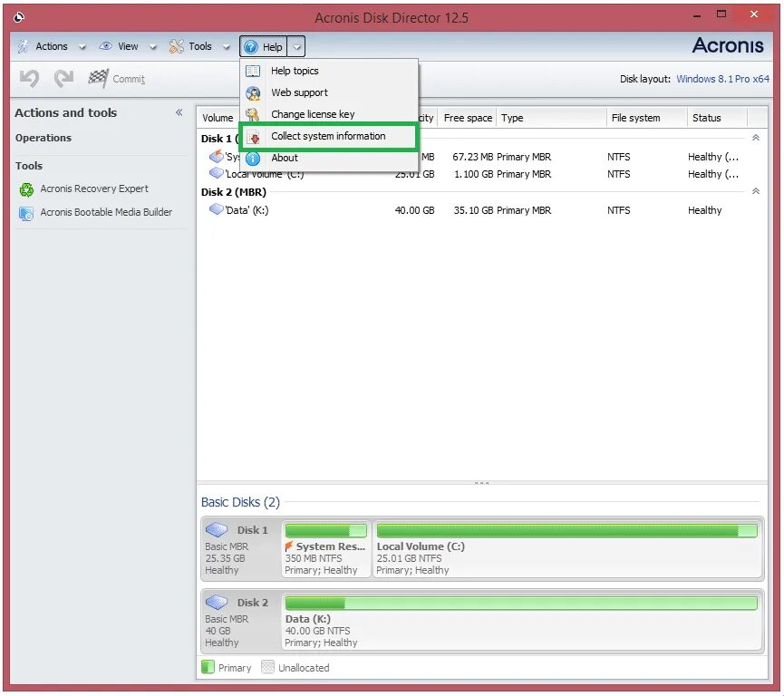Click the Actions menu runner icon
Image resolution: width=784 pixels, height=696 pixels.
(x=23, y=46)
